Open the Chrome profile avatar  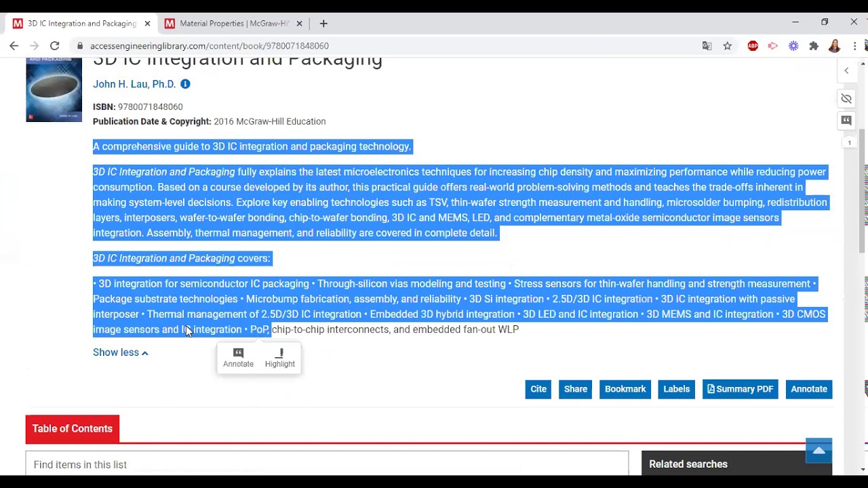[835, 46]
